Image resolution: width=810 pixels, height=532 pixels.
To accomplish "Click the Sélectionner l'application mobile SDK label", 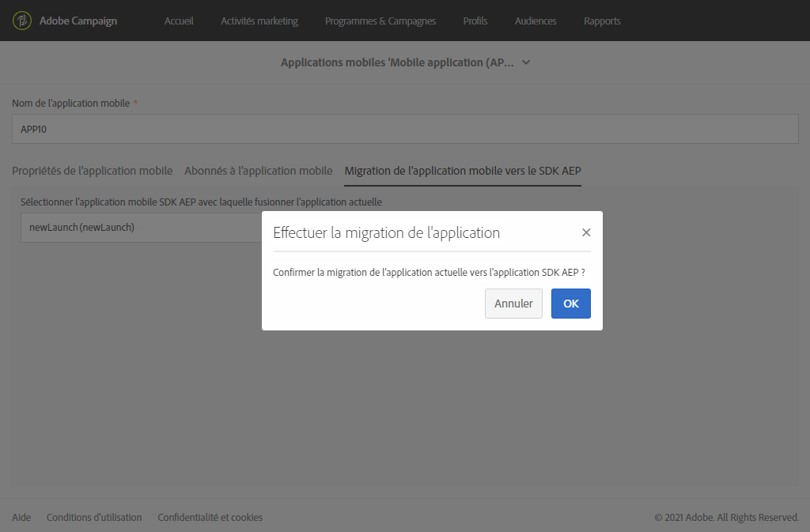I will 201,202.
